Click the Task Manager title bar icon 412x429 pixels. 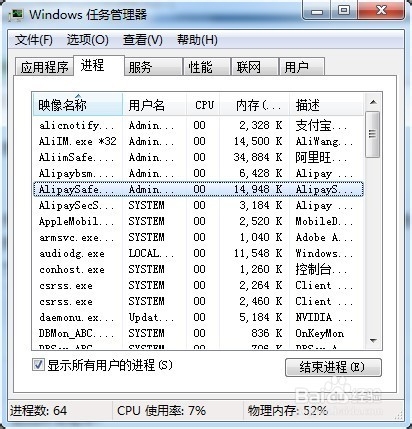pyautogui.click(x=15, y=15)
